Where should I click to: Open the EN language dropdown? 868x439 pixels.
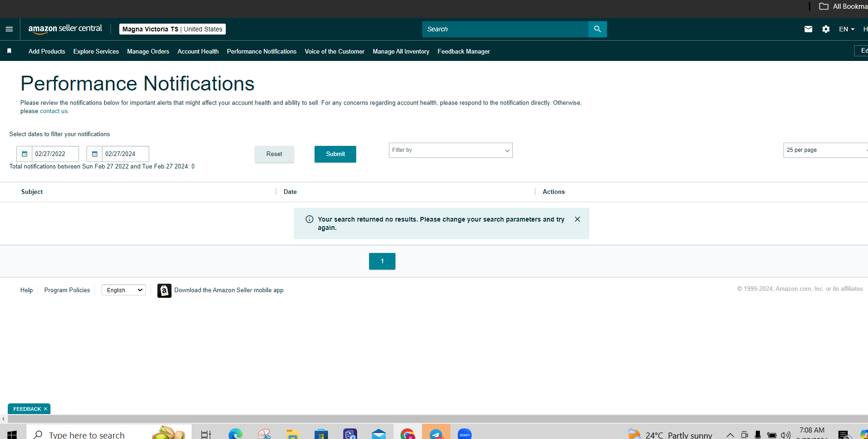pos(847,29)
